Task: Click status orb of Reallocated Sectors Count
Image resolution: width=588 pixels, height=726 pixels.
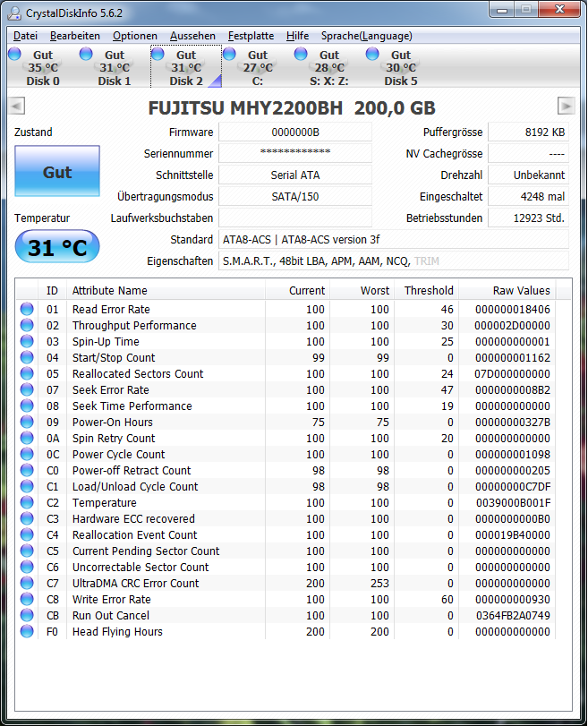Action: point(27,373)
